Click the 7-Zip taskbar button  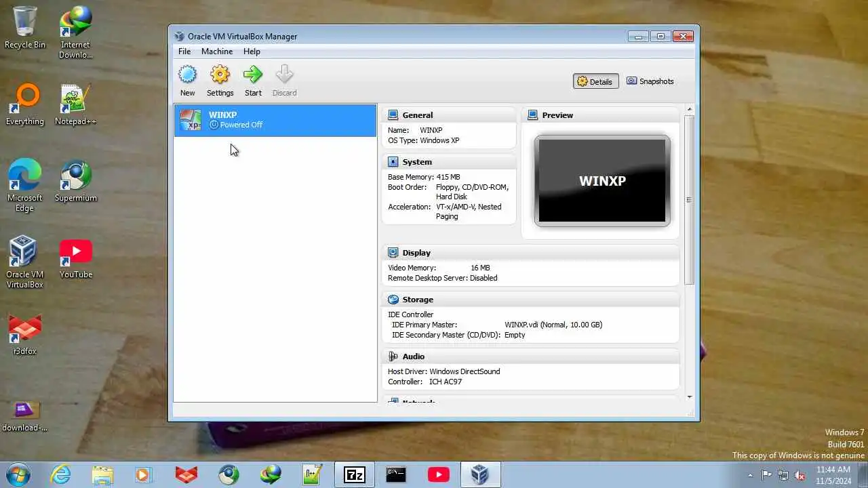click(x=355, y=474)
